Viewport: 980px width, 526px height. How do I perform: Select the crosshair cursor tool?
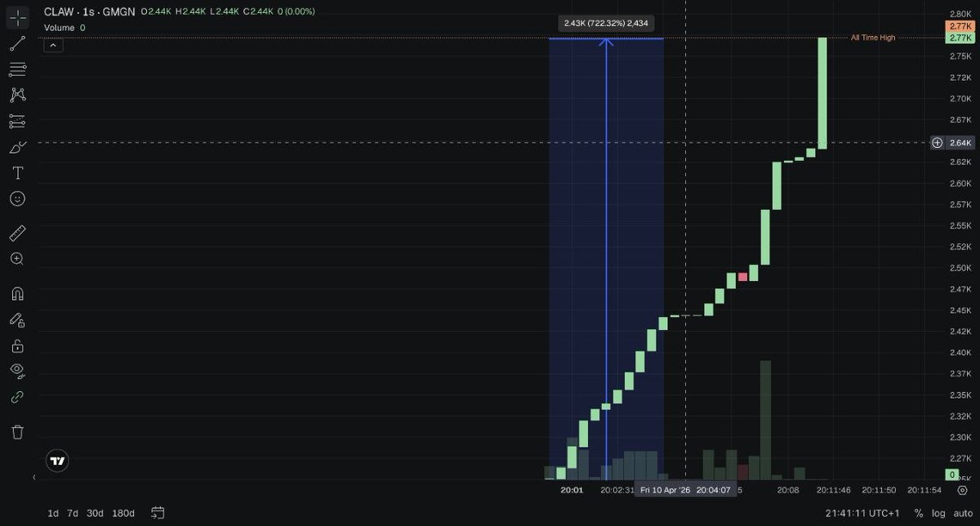pyautogui.click(x=18, y=17)
